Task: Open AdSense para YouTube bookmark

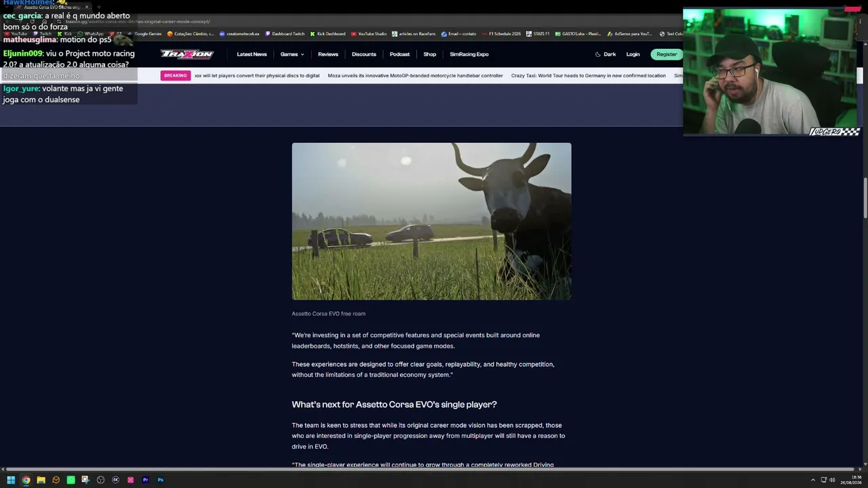Action: [629, 34]
